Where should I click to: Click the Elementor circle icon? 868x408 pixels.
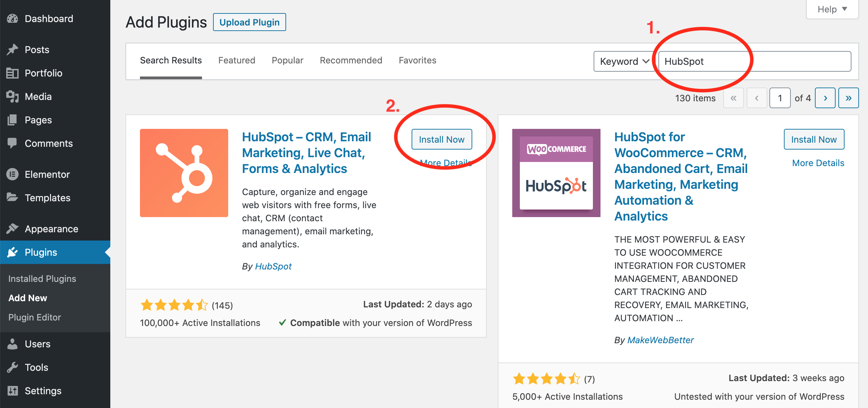pos(12,174)
